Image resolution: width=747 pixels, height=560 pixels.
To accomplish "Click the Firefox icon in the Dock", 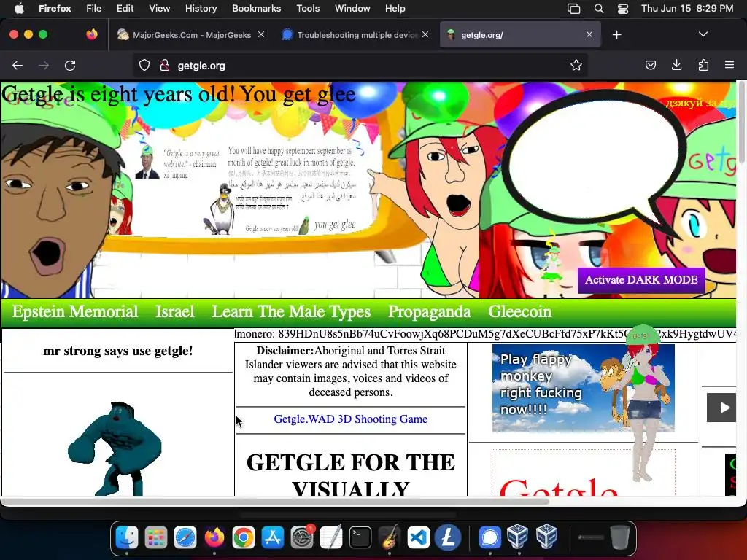I will coord(214,537).
